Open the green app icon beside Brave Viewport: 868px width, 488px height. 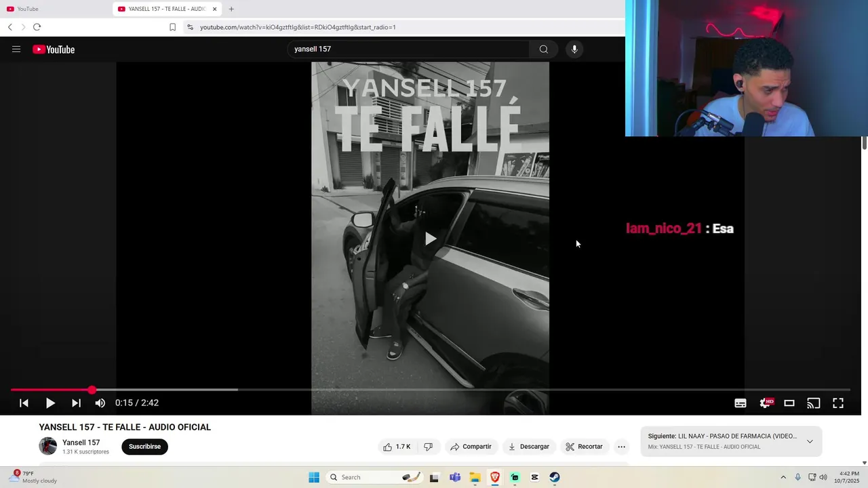pyautogui.click(x=515, y=477)
